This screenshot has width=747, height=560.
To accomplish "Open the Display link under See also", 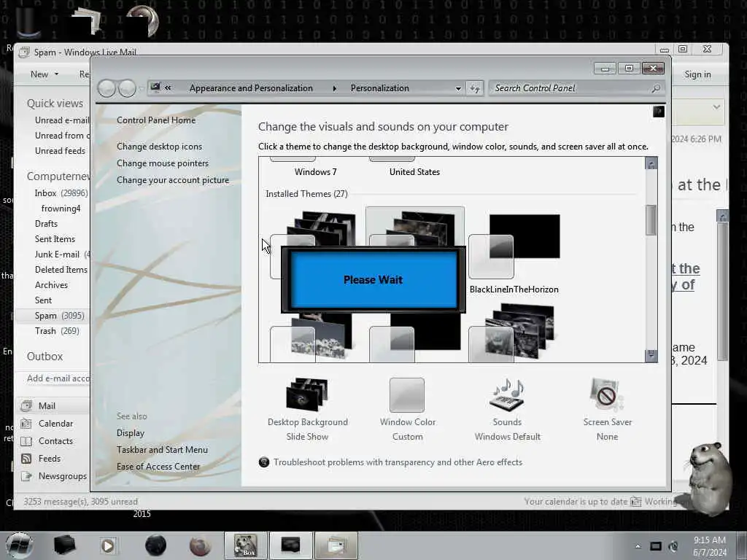I will (x=130, y=433).
